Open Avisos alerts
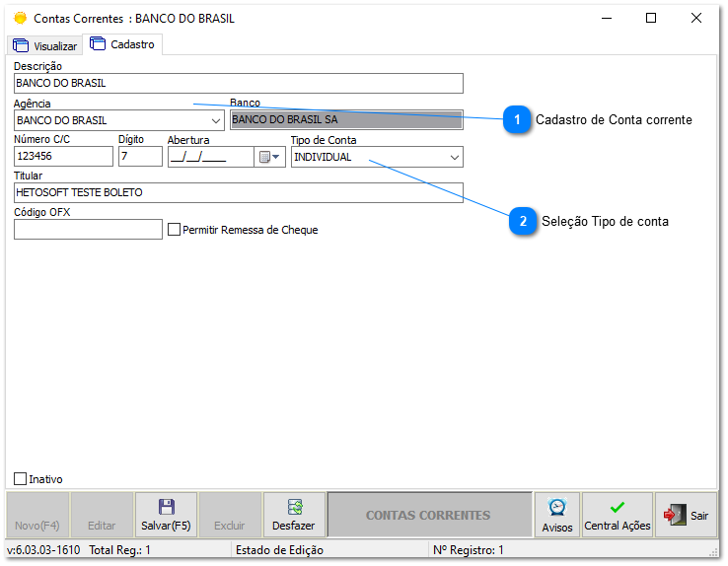 [x=557, y=515]
